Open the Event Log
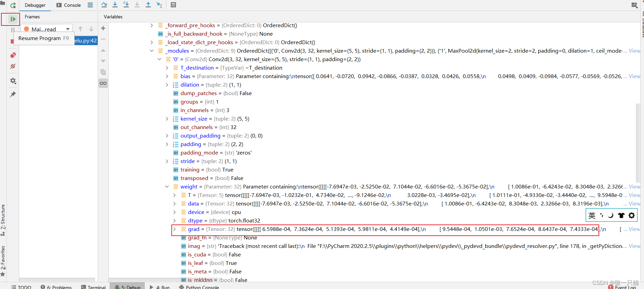644x289 pixels. [x=622, y=287]
